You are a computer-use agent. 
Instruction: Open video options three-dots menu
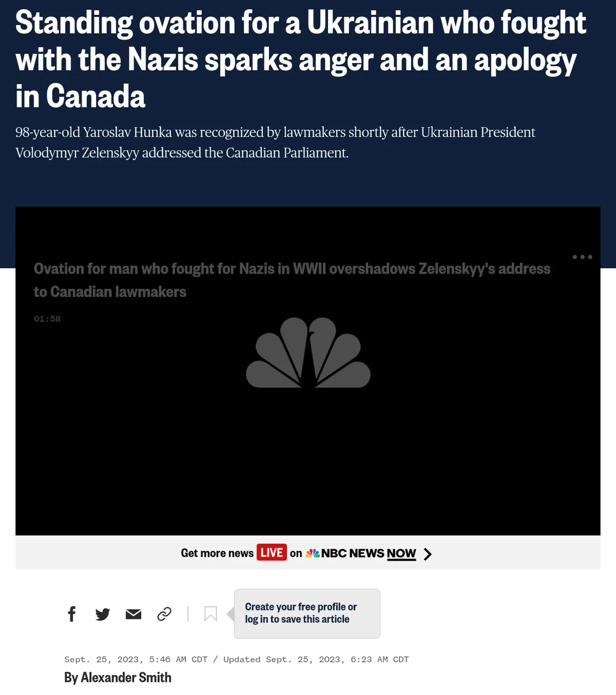point(582,257)
